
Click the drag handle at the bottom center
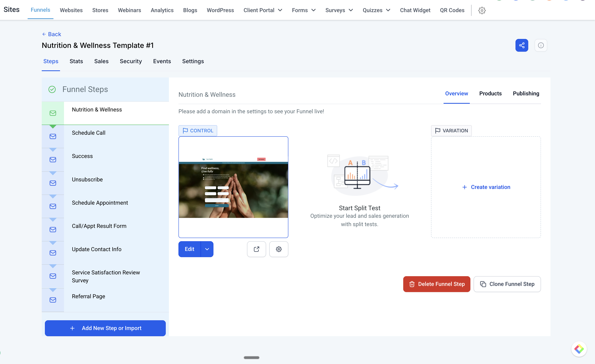tap(251, 357)
